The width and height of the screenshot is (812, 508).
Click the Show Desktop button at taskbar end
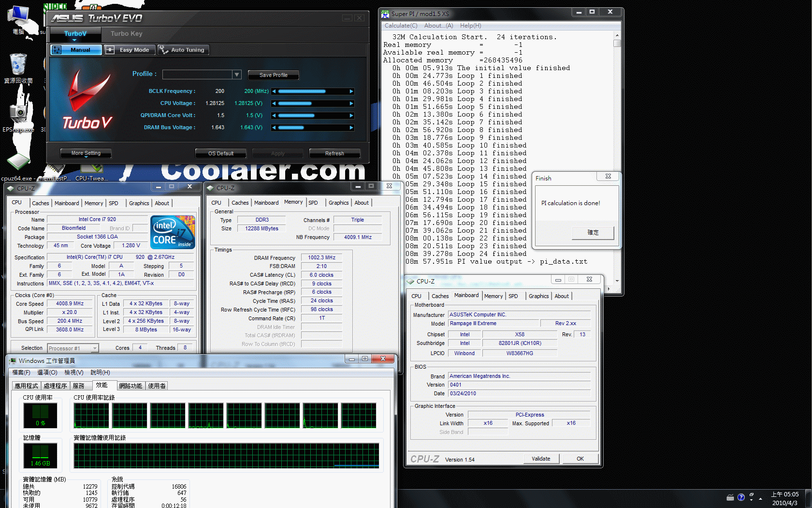[x=808, y=498]
